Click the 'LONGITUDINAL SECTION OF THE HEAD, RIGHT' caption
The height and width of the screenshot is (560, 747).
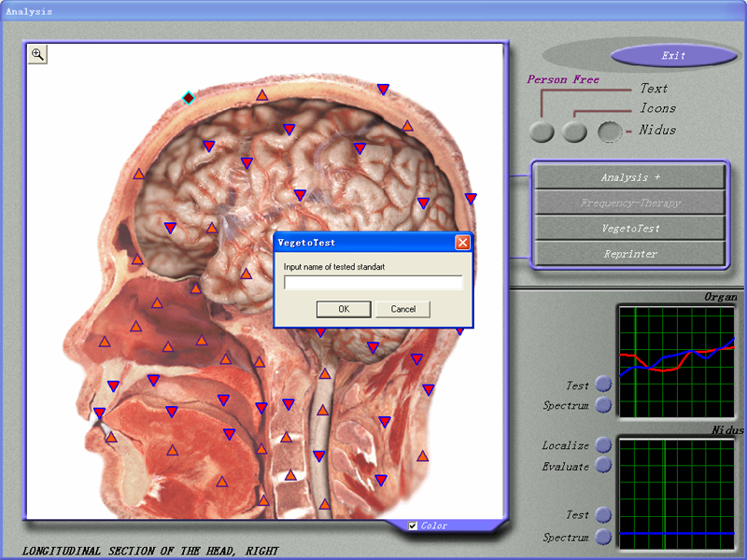[x=150, y=551]
